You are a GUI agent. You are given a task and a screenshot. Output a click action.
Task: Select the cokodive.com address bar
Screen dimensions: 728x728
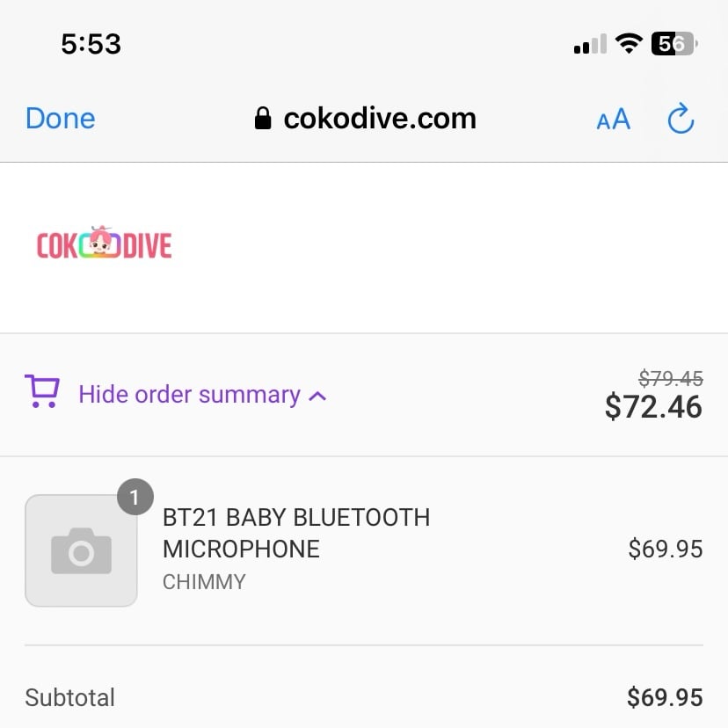coord(366,119)
